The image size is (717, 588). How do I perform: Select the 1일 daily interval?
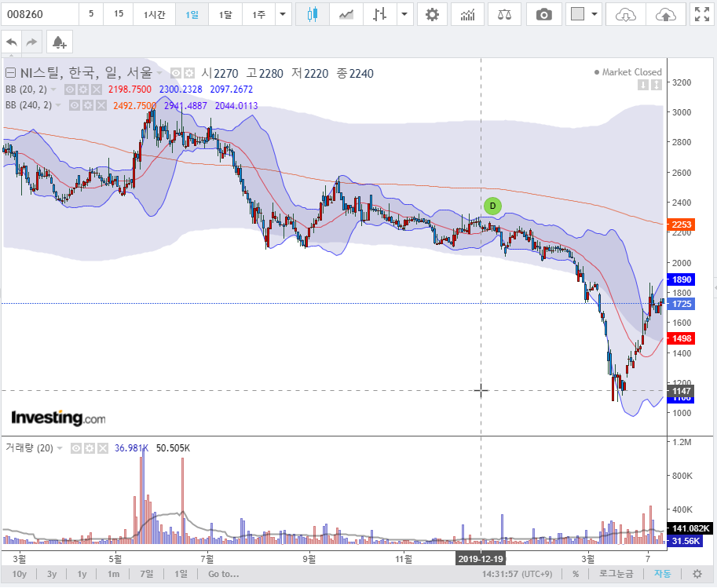[192, 15]
